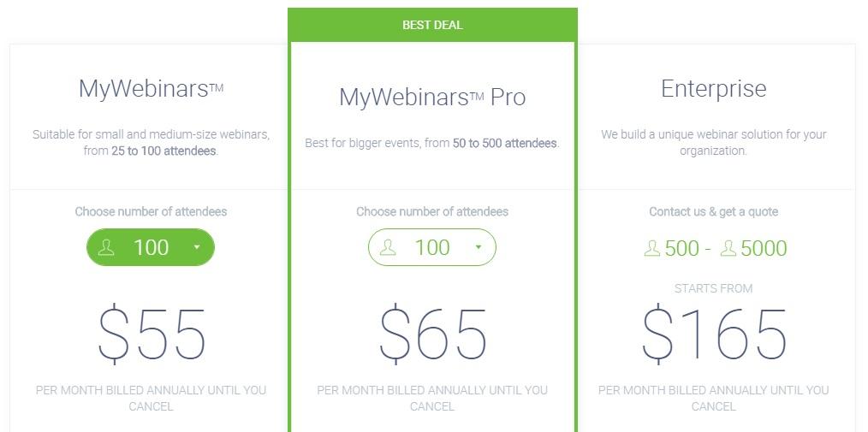
Task: Click the $55 price in MyWebinars plan
Action: [152, 334]
